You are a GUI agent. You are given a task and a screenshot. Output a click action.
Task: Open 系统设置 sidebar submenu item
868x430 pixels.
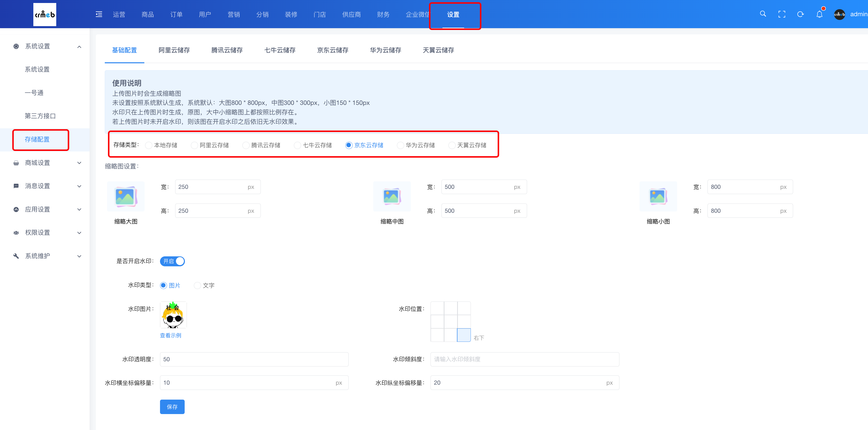[37, 70]
